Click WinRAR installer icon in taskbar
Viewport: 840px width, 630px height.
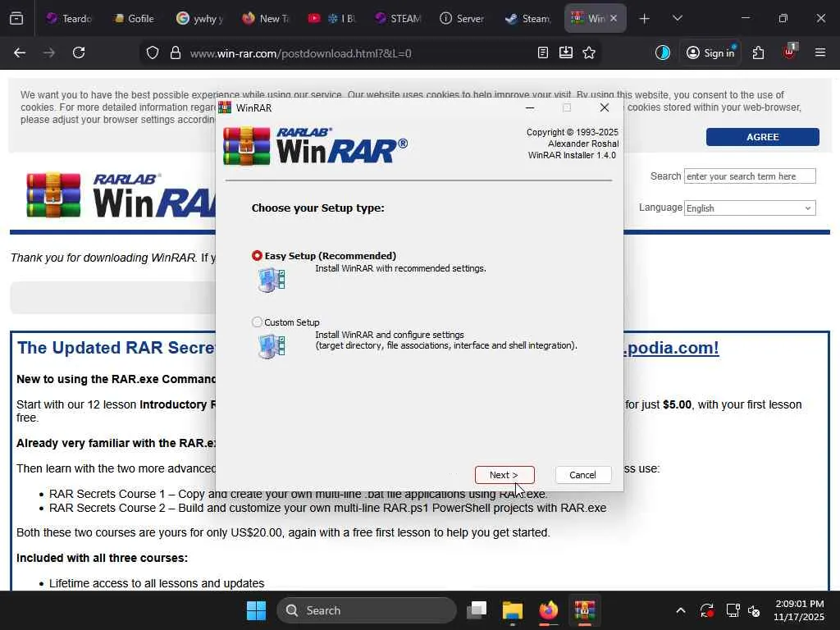tap(584, 610)
